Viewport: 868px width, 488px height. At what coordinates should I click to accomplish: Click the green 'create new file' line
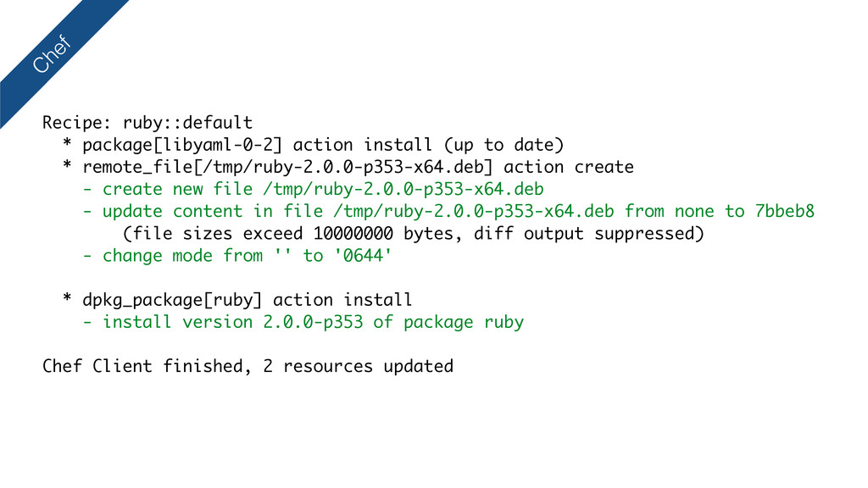click(x=314, y=189)
